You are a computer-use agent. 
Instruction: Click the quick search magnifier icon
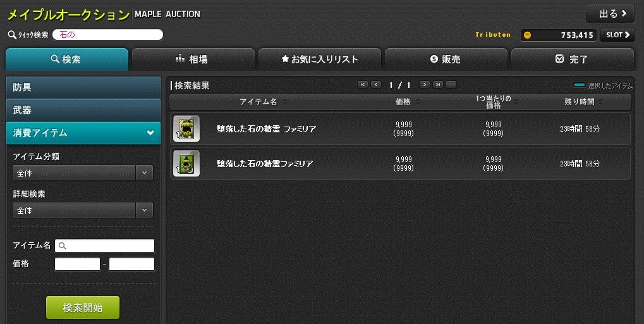(x=12, y=35)
